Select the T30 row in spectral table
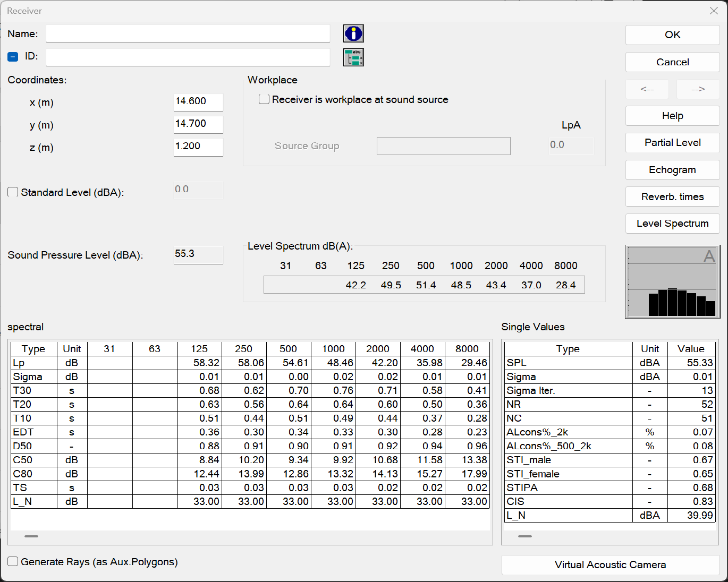The height and width of the screenshot is (582, 728). pos(250,390)
